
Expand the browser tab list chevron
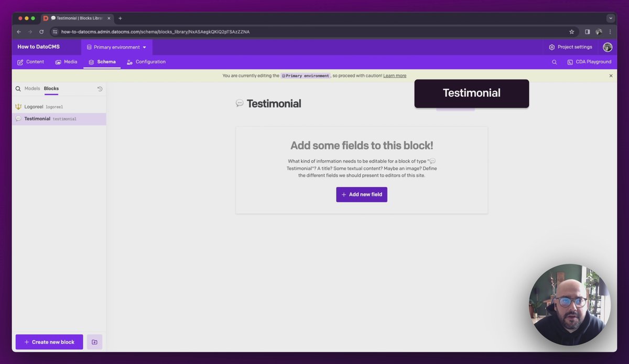(611, 18)
